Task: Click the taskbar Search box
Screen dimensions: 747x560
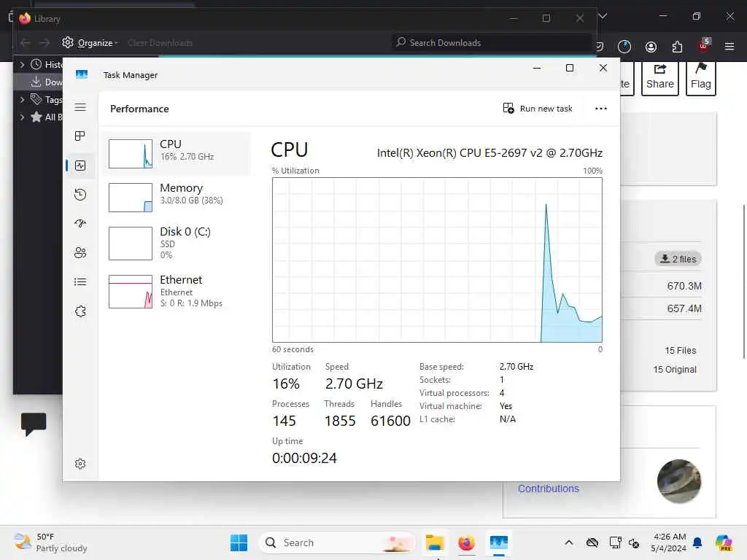Action: pos(337,542)
